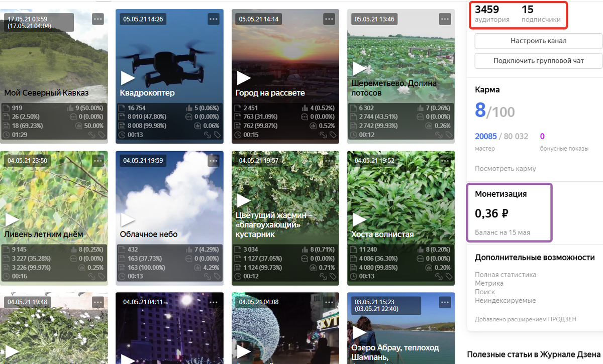Click the tag icon on Мой Северный Кавказ card
Screen dimensions: 603x364
tap(101, 135)
